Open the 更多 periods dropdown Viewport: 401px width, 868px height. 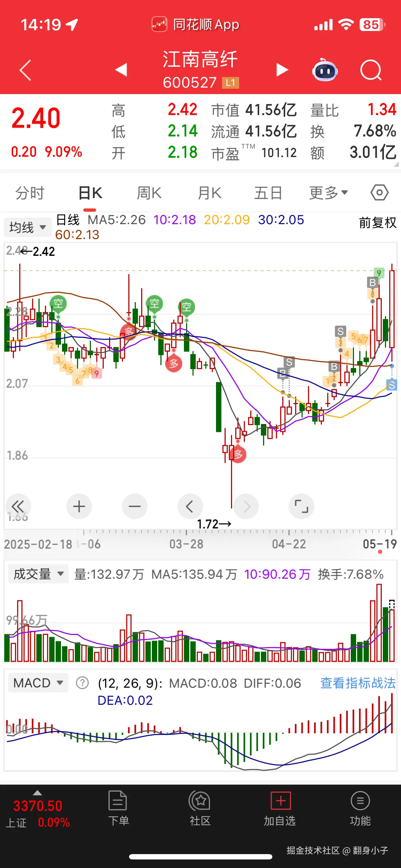(x=329, y=193)
